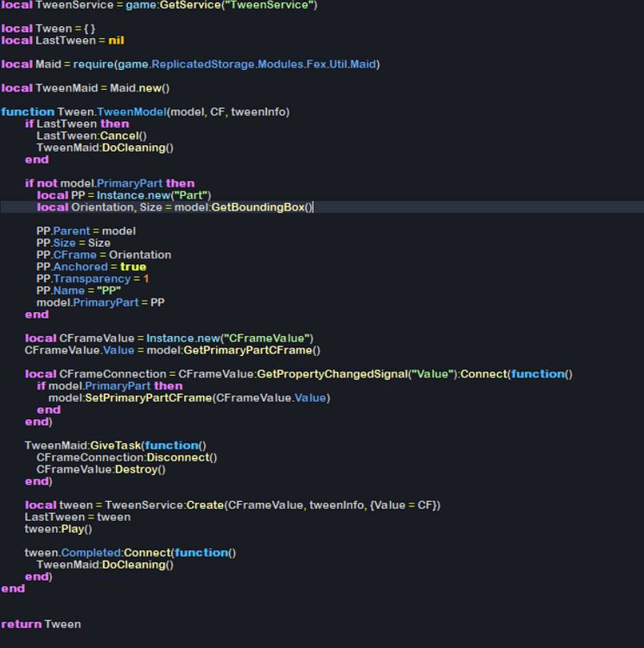Click the 'if LastTween then' line
The width and height of the screenshot is (644, 648).
[x=77, y=124]
